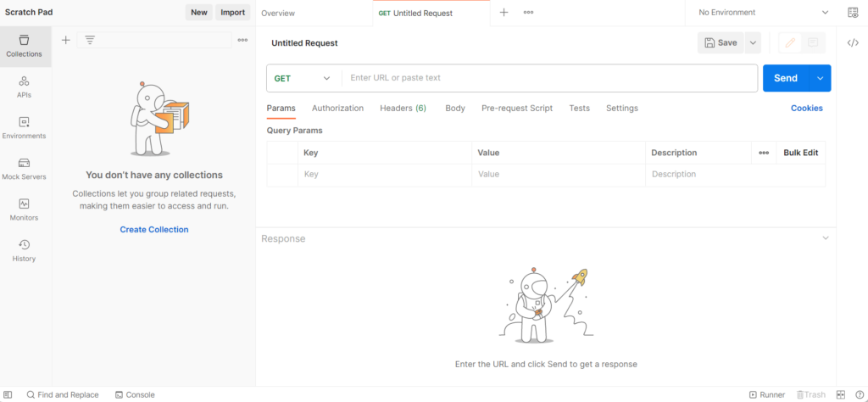Open the Runner
The image size is (868, 402).
(x=767, y=395)
